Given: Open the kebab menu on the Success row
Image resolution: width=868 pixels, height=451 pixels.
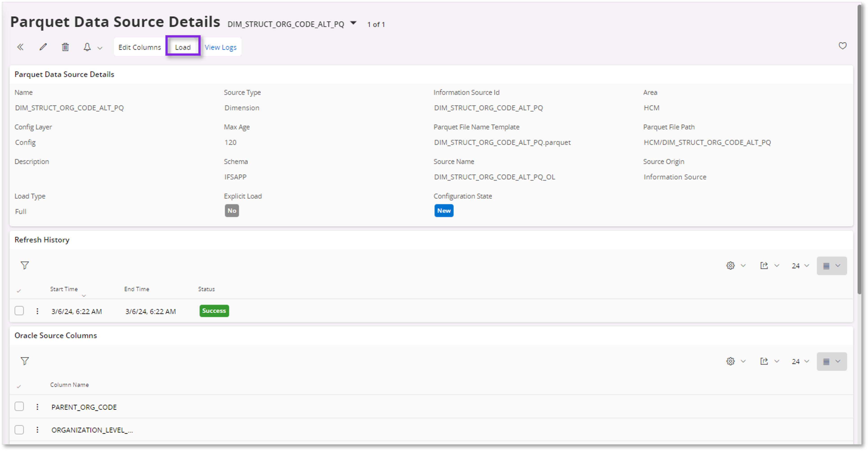Looking at the screenshot, I should (x=37, y=311).
